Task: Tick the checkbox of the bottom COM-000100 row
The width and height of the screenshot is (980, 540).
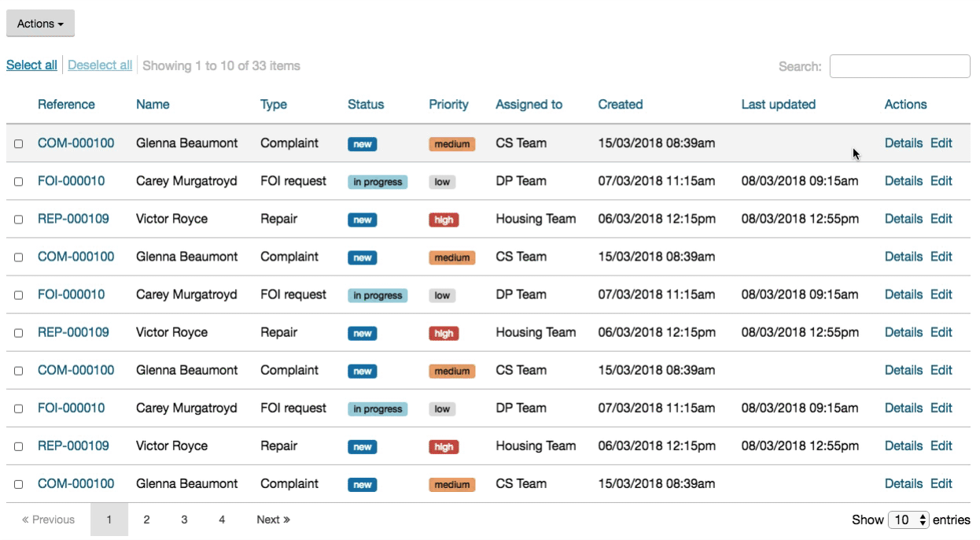Action: (x=18, y=484)
